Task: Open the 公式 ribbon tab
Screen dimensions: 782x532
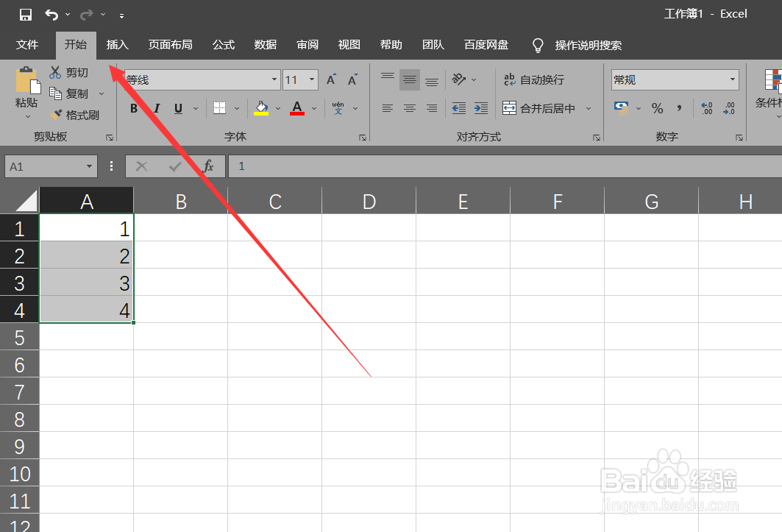Action: 224,45
